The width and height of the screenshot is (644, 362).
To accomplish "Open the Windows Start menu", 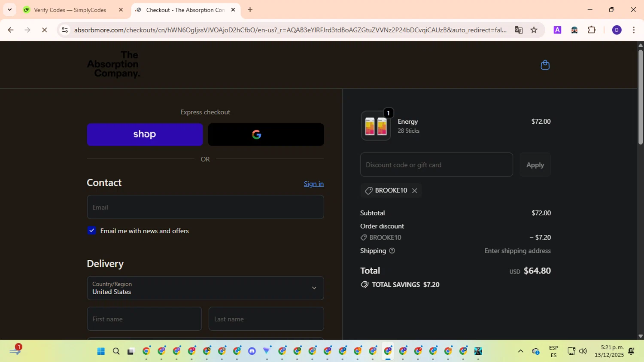I will coord(101,351).
